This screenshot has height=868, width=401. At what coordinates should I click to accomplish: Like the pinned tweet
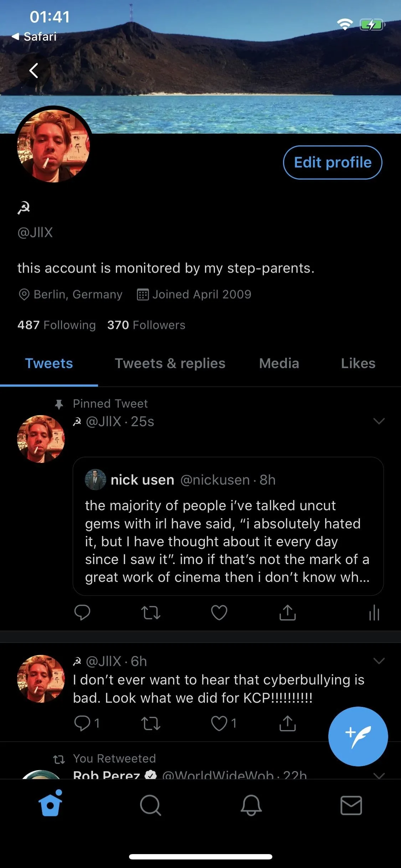(x=219, y=613)
